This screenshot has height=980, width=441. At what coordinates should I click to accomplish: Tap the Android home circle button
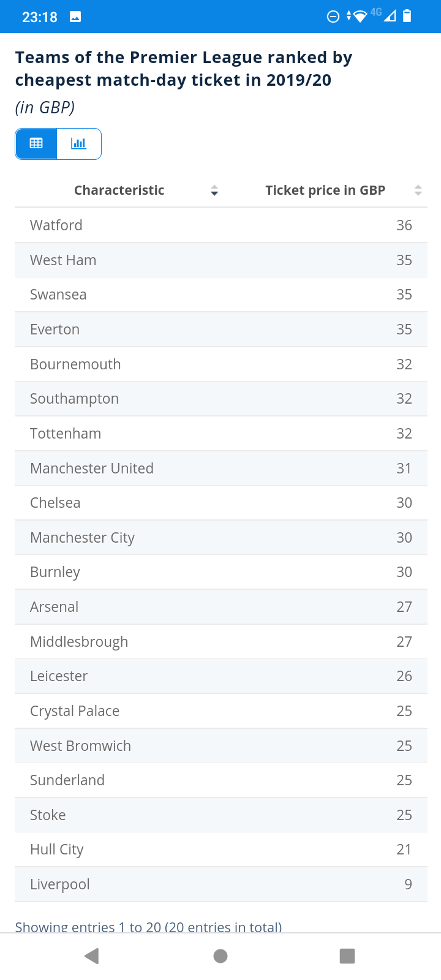(221, 956)
